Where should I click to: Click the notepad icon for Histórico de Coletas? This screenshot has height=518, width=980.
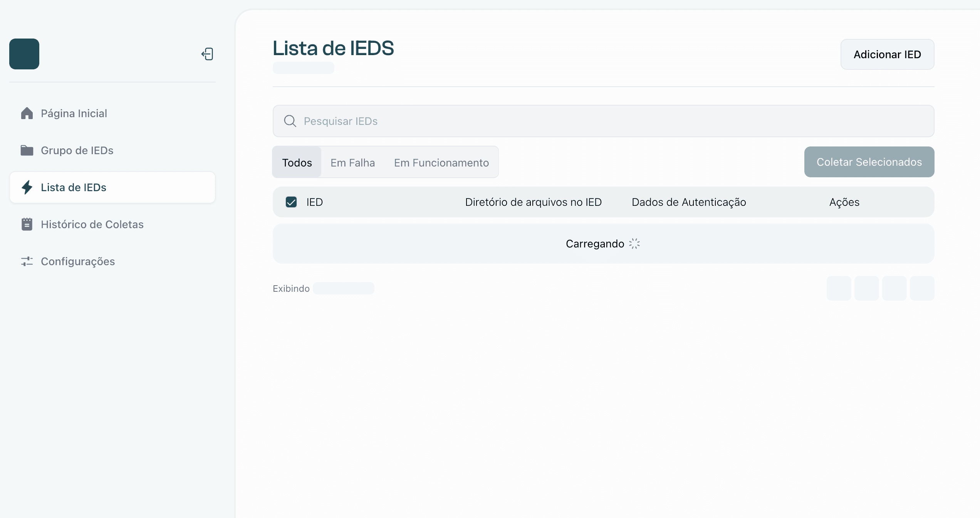point(27,224)
